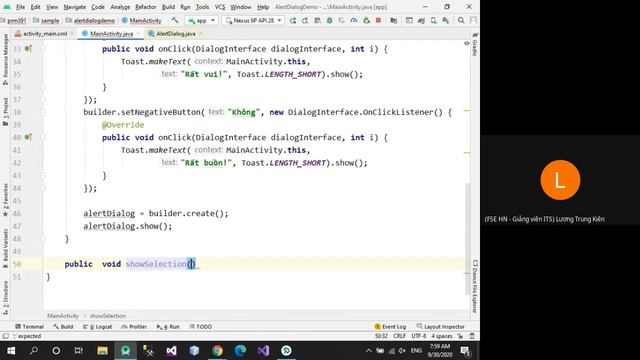Click the AVD Manager phone icon
Screen dimensions: 640x360
tap(433, 20)
